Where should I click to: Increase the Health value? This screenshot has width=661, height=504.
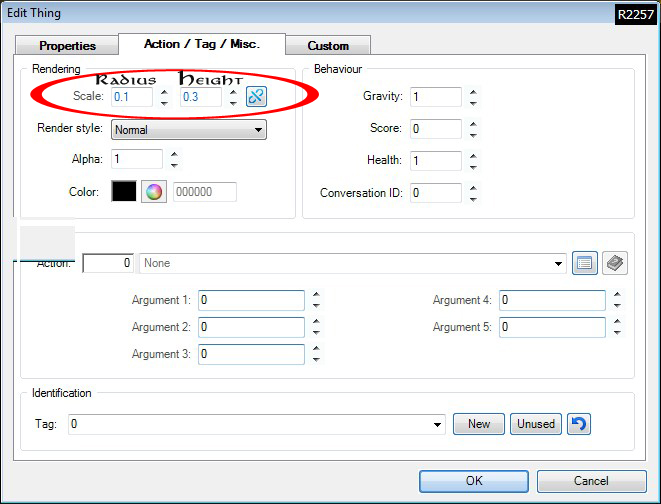(473, 156)
